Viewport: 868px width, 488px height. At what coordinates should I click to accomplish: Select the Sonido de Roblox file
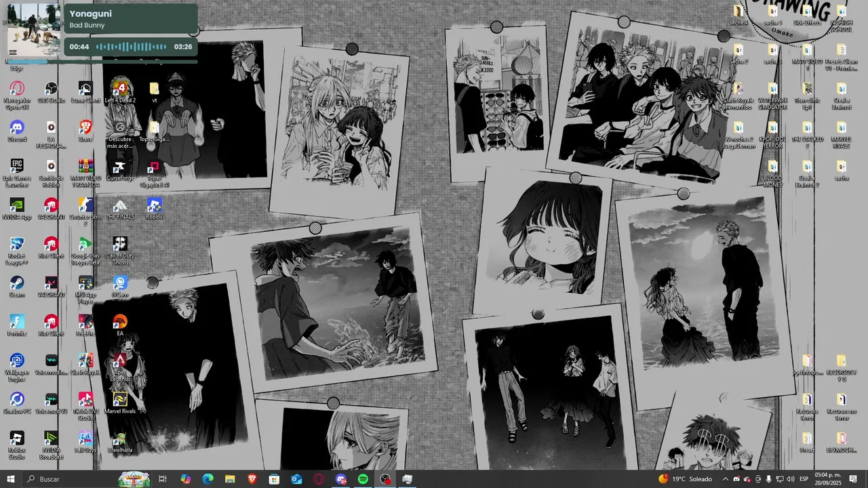[52, 174]
